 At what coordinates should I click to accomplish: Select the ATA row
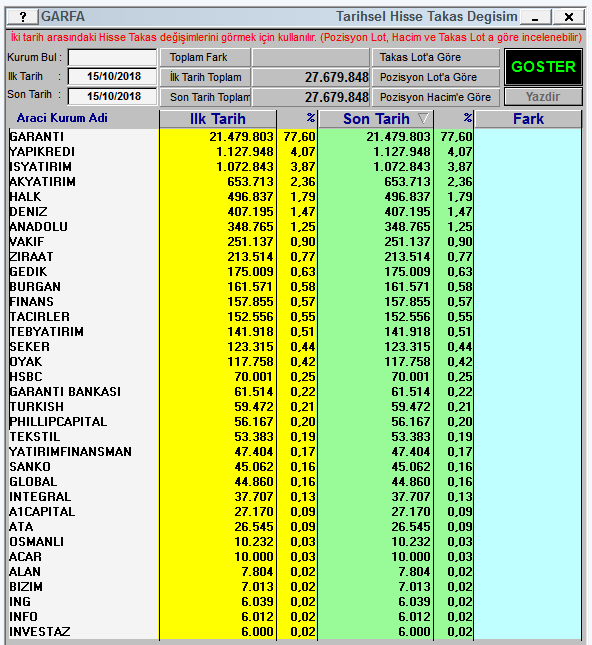tap(295, 527)
